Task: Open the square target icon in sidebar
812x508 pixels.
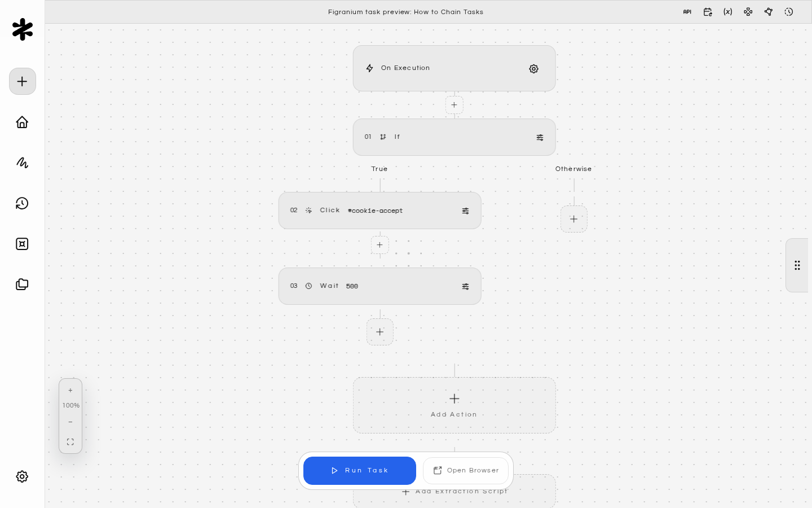Action: coord(22,244)
